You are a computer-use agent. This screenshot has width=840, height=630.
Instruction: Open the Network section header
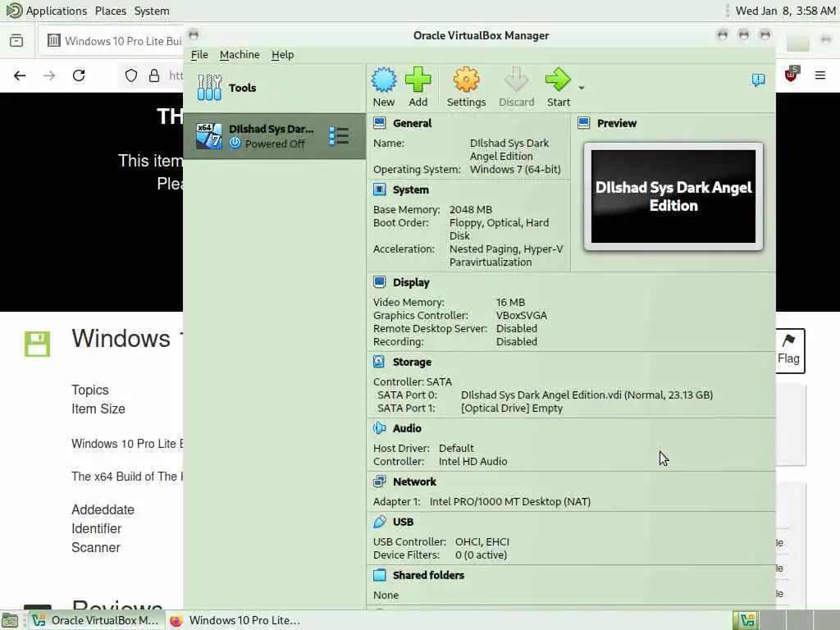[x=414, y=482]
